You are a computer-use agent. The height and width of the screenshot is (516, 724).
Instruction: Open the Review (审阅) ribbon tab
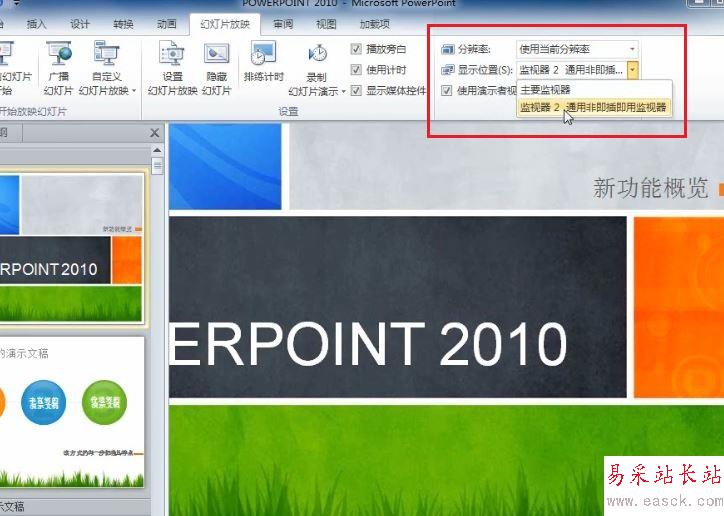click(283, 24)
